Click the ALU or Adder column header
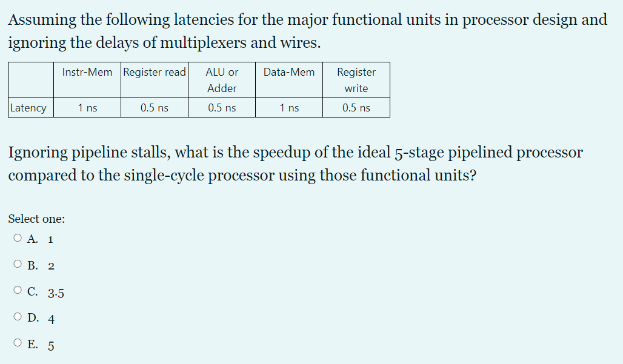This screenshot has height=364, width=623. pyautogui.click(x=221, y=80)
